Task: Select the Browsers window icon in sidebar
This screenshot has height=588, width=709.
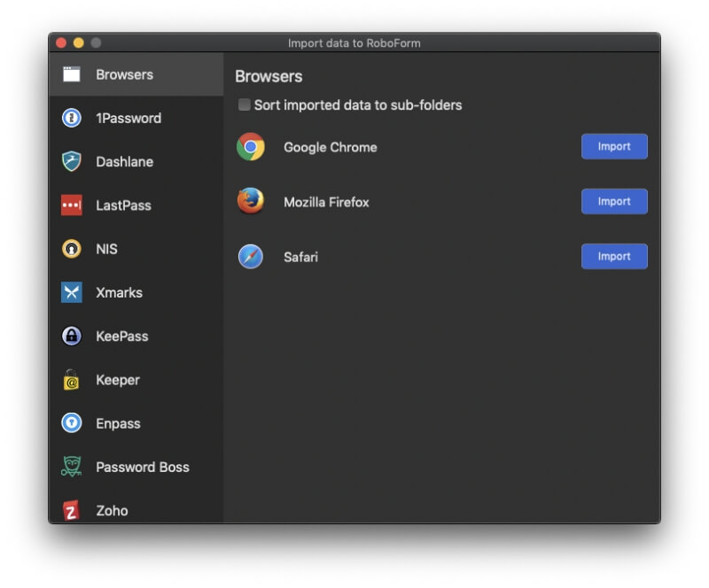Action: (x=72, y=74)
